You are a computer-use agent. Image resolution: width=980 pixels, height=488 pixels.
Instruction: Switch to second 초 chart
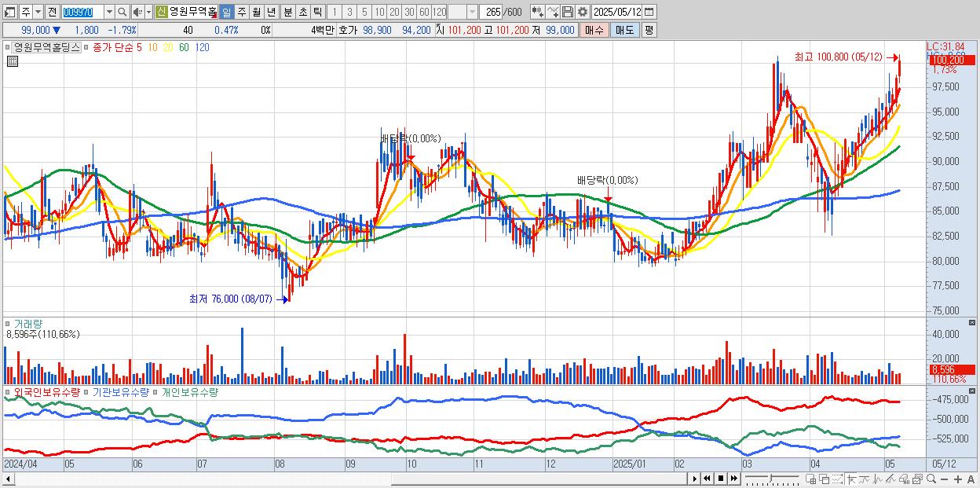tap(302, 12)
